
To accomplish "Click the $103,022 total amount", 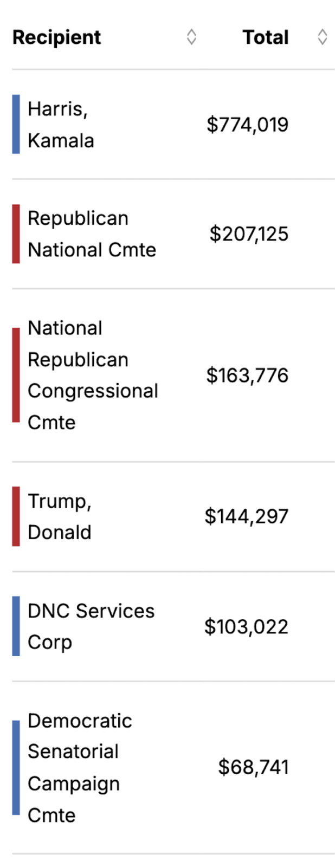I will (246, 627).
